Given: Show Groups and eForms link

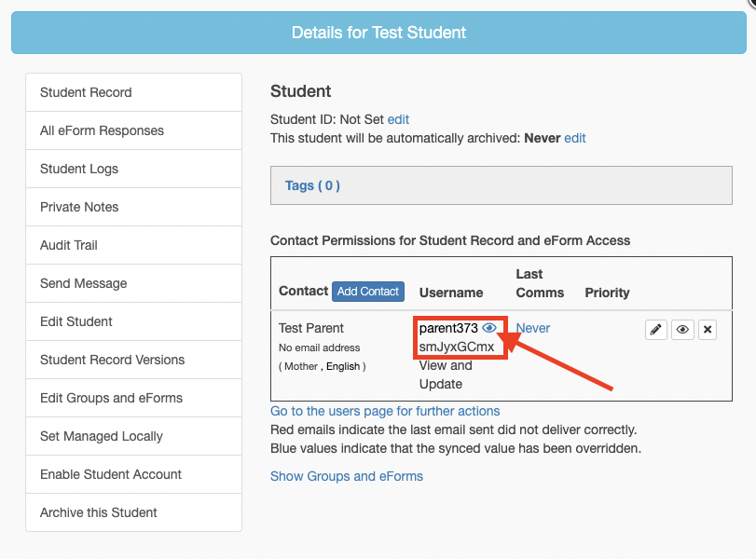Looking at the screenshot, I should click(x=346, y=476).
